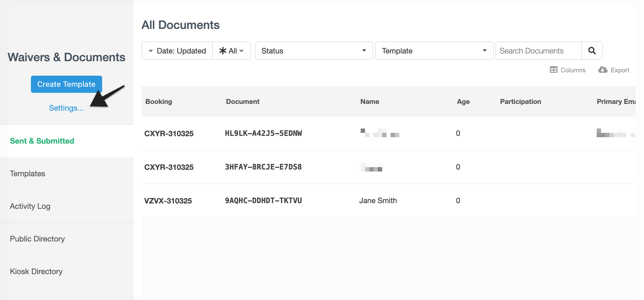Sort by the Booking column header
This screenshot has height=300, width=644.
(159, 102)
